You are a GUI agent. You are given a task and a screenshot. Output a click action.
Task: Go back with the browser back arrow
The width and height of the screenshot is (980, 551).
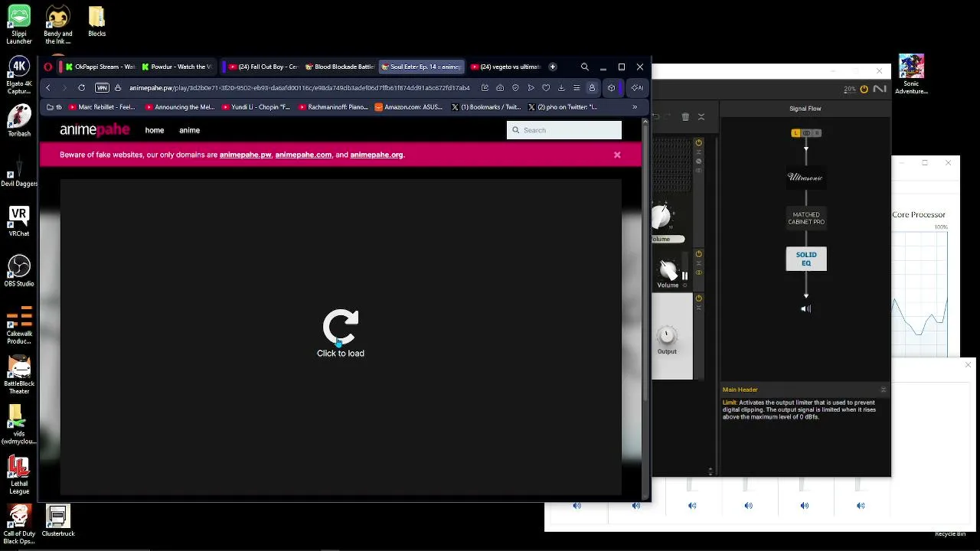(x=48, y=88)
